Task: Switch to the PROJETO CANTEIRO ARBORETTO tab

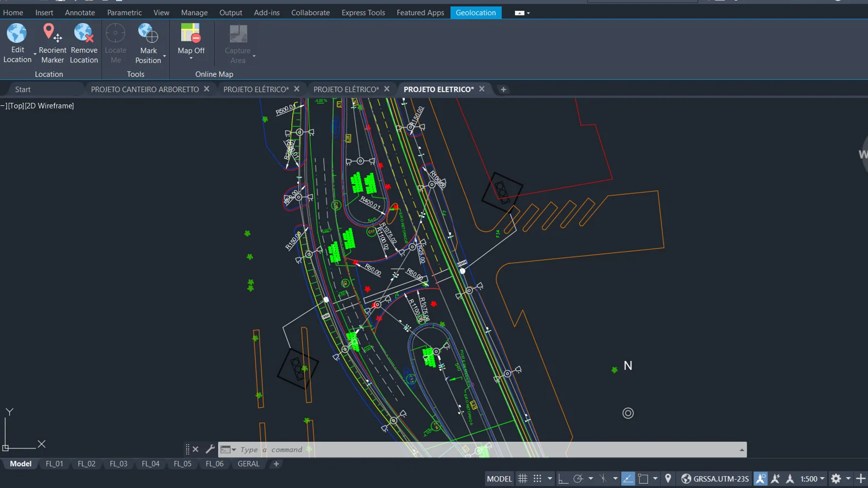Action: 145,90
